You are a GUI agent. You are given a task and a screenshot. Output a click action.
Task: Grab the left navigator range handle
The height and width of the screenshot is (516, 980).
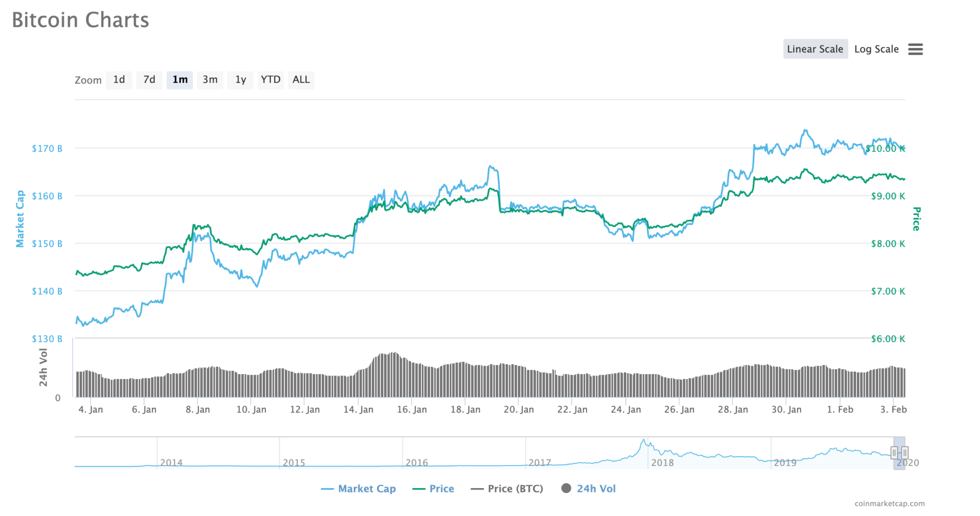(894, 453)
